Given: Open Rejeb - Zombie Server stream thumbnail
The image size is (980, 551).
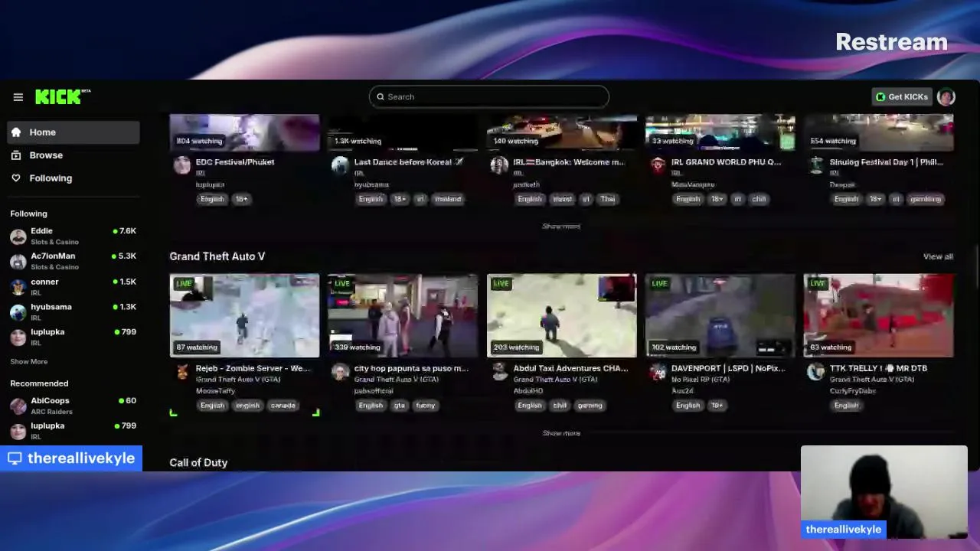Looking at the screenshot, I should tap(244, 316).
